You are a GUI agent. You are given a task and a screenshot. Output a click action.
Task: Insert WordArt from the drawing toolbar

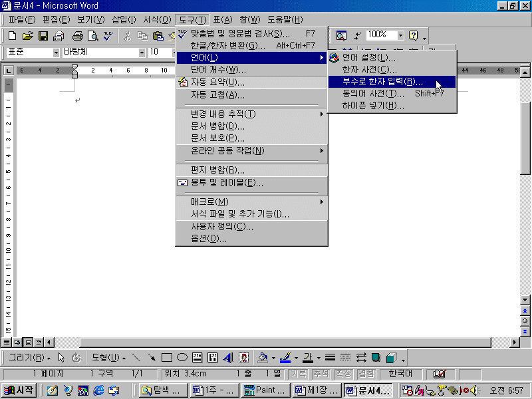coord(228,358)
